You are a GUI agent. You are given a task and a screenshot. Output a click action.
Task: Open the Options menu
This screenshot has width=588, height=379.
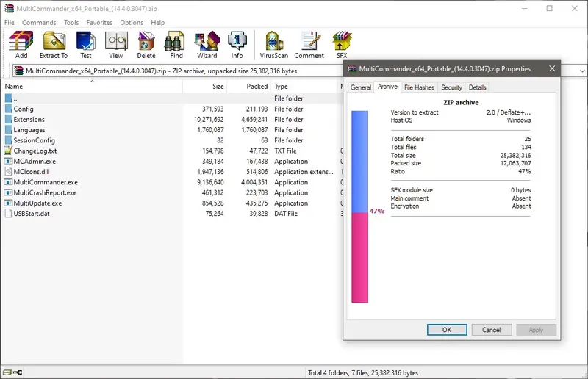pos(132,23)
